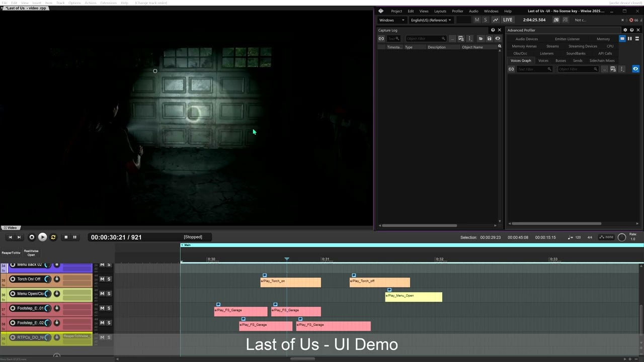Mute the RTPCs_DO_N track
The height and width of the screenshot is (362, 644).
tap(102, 337)
